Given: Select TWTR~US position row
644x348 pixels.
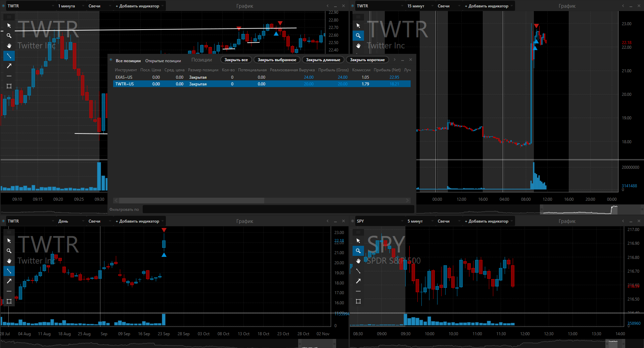Looking at the screenshot, I should point(262,84).
